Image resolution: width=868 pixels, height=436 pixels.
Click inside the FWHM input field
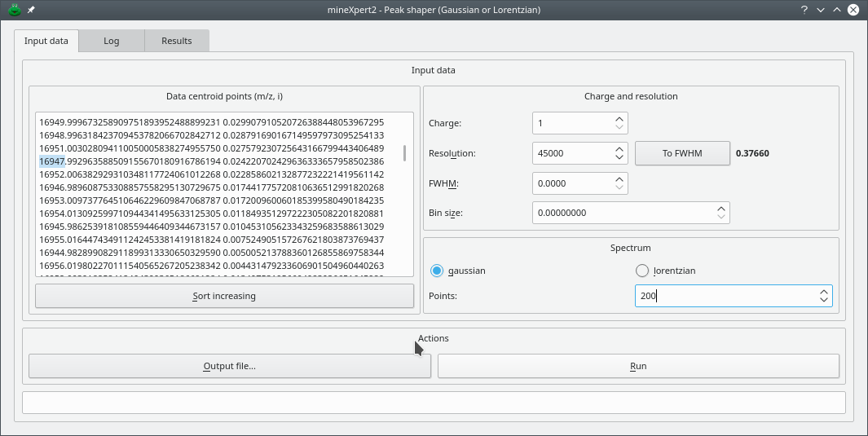(571, 183)
